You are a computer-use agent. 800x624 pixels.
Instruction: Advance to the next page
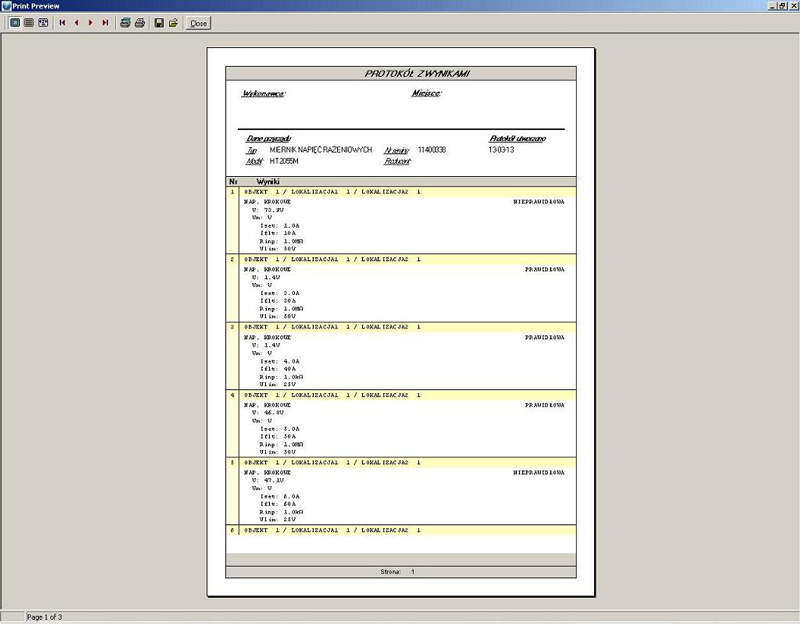(91, 22)
